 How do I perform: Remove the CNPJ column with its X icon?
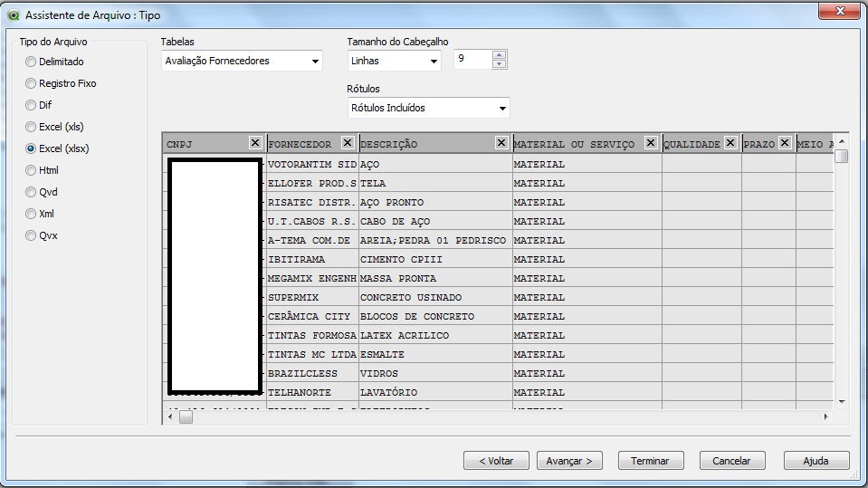tap(255, 143)
